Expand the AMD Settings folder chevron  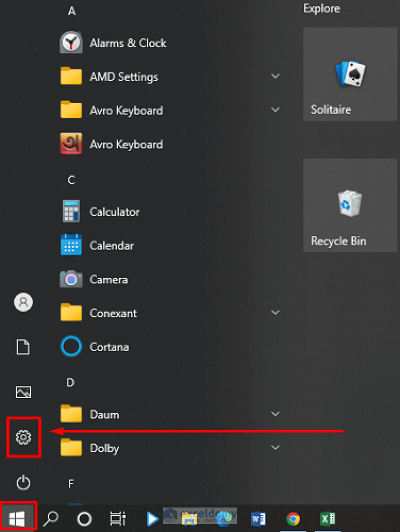(276, 76)
